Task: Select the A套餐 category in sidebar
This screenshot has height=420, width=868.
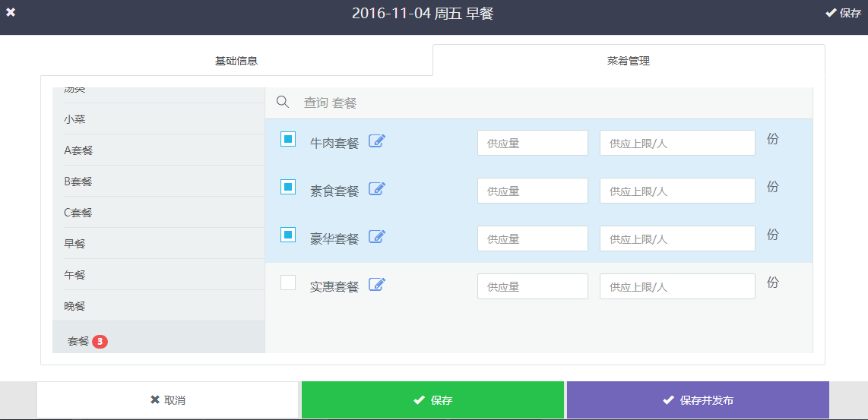Action: tap(78, 150)
